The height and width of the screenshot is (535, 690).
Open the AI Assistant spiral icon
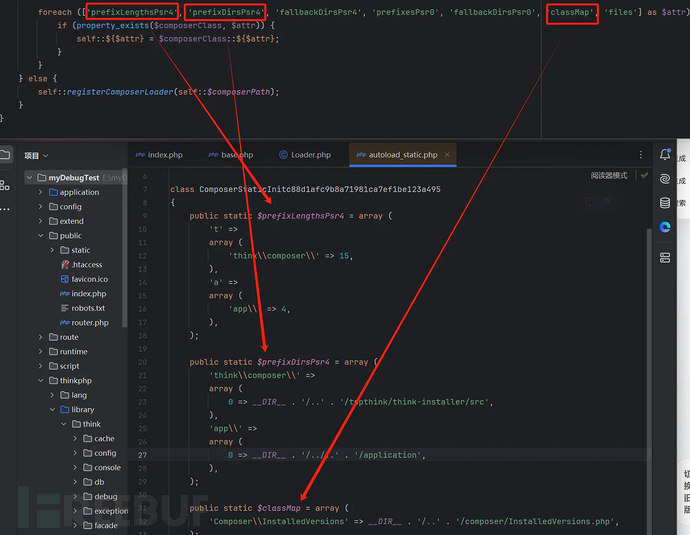[665, 178]
